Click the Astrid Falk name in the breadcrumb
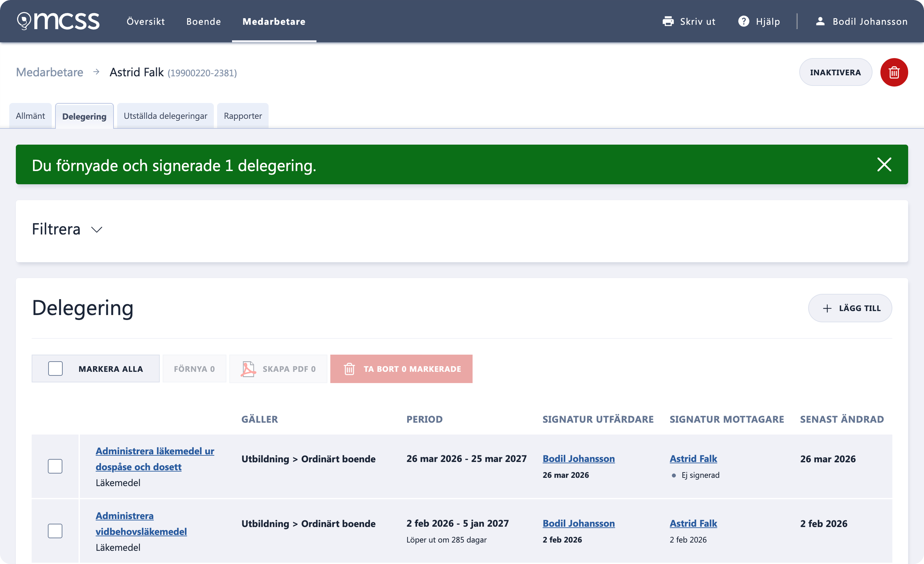 click(x=137, y=72)
